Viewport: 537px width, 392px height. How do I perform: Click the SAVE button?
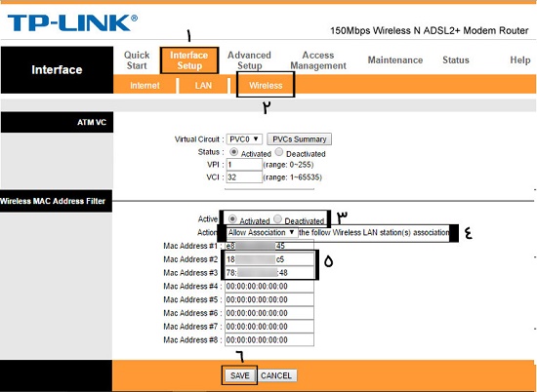(x=240, y=375)
